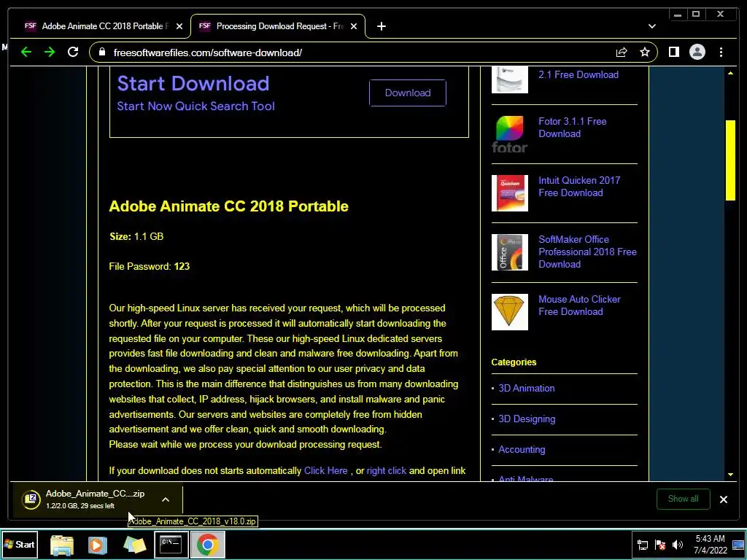Click the Download button in the ad banner
747x560 pixels.
pos(407,93)
